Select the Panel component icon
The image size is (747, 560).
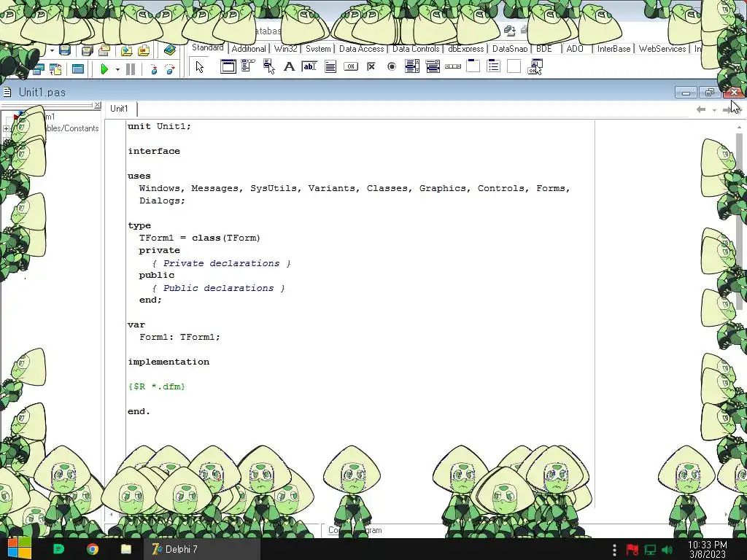(514, 66)
